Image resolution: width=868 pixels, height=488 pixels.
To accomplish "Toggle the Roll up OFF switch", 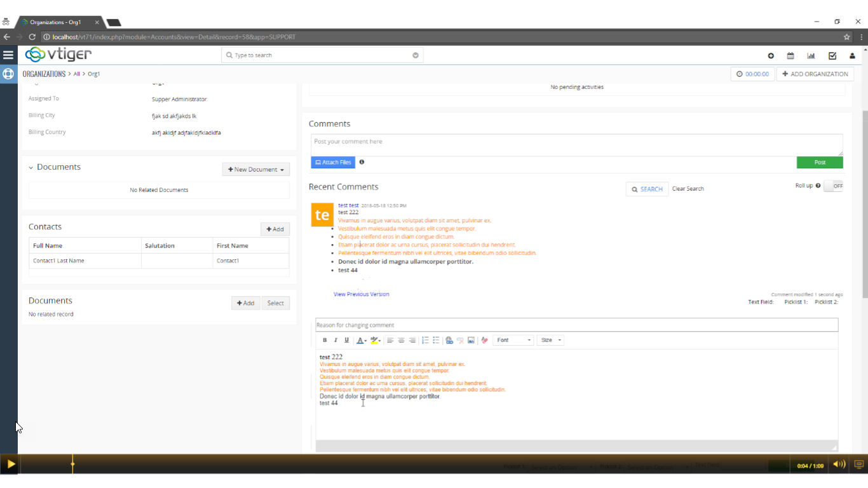I will (833, 186).
